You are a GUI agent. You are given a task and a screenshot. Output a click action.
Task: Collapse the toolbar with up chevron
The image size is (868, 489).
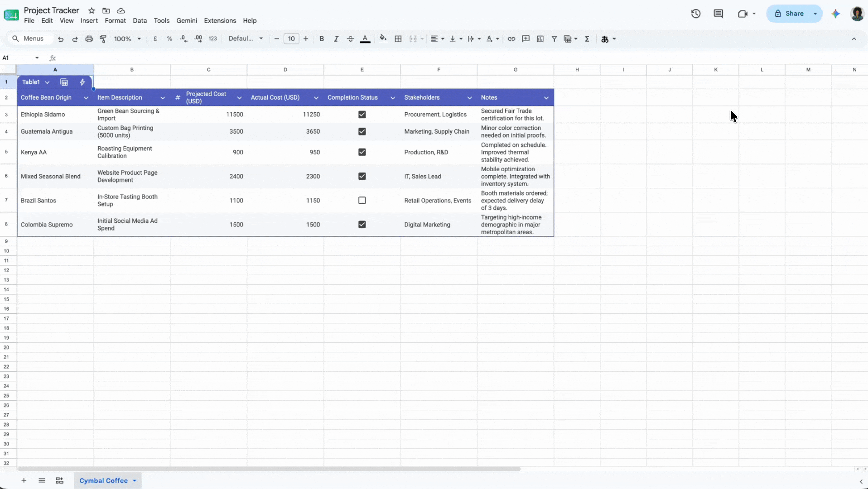(854, 39)
